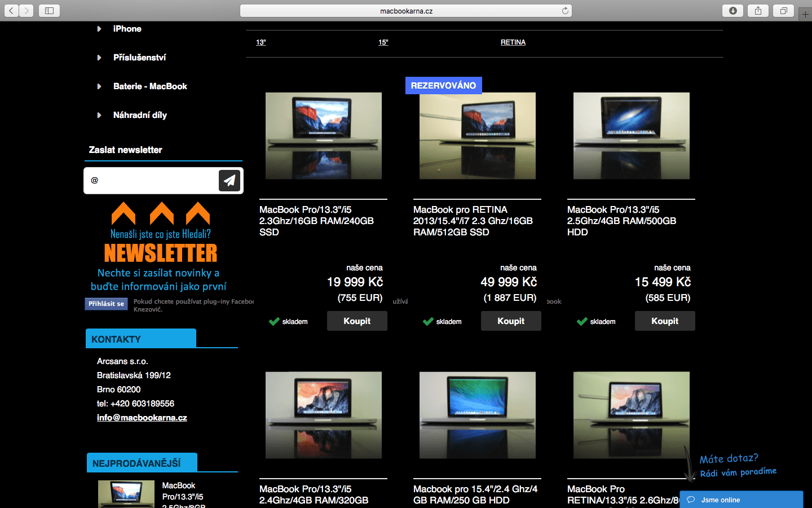Open thumbnail of Macbook pro 15.4" 250 GB
The image size is (812, 508).
click(478, 415)
